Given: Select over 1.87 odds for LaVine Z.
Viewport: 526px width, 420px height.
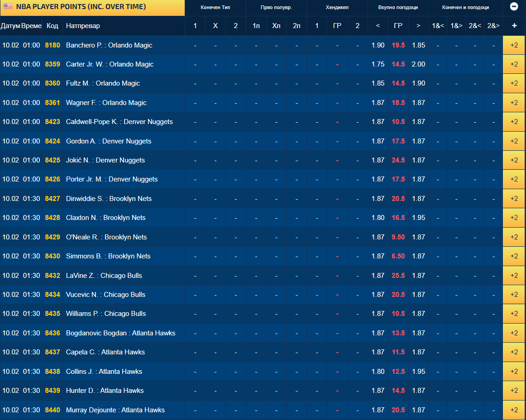Looking at the screenshot, I should point(418,276).
